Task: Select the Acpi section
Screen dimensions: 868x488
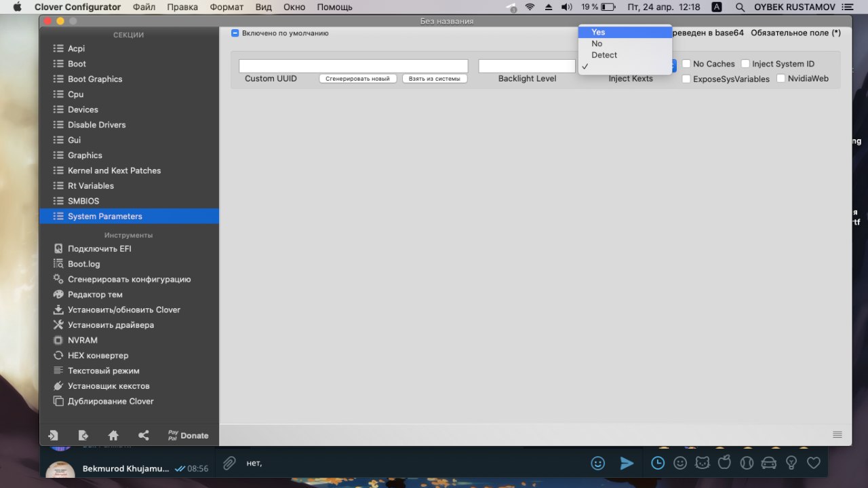Action: 129,48
